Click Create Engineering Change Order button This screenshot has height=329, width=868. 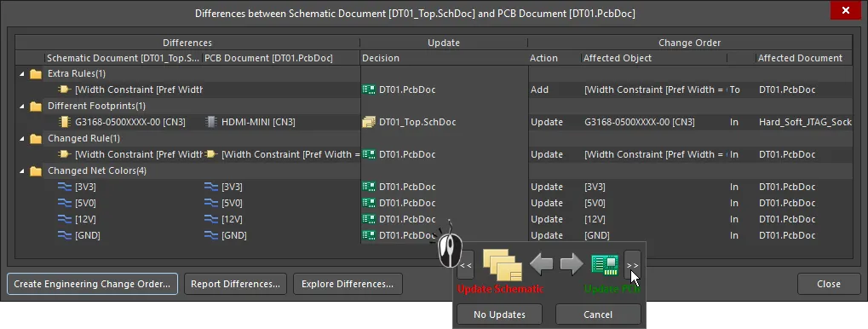pyautogui.click(x=92, y=284)
